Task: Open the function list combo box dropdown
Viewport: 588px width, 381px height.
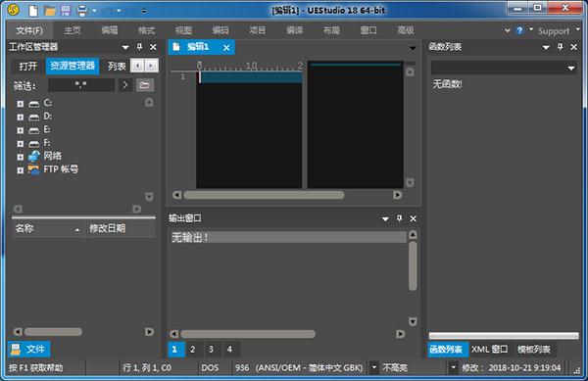Action: pyautogui.click(x=570, y=69)
